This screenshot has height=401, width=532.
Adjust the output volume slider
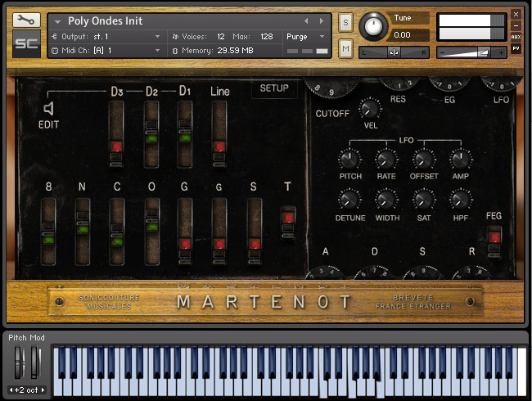(471, 53)
